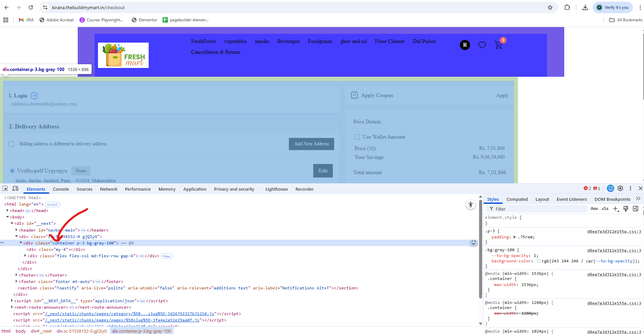The height and width of the screenshot is (334, 644).
Task: Enable the Use Wallet Amount checkbox
Action: click(x=357, y=137)
